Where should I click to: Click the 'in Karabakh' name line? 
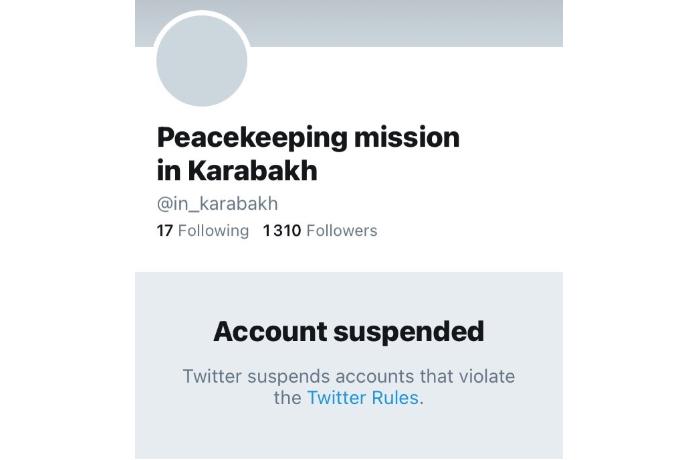[237, 170]
